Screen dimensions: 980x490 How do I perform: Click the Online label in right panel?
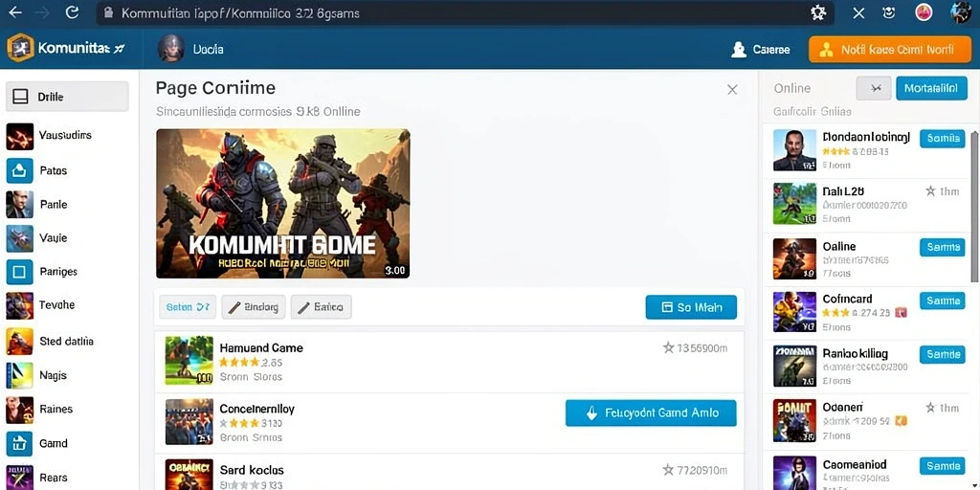coord(791,89)
